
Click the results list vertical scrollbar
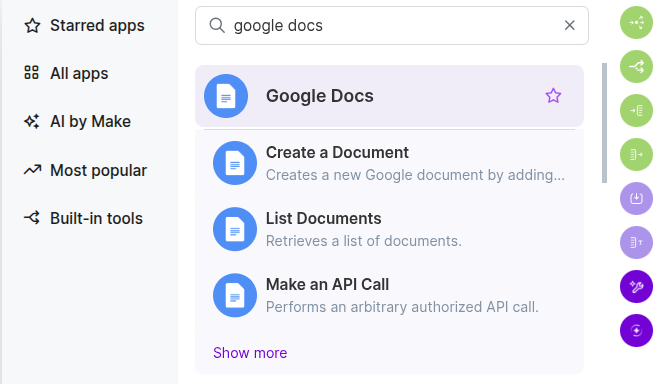[604, 123]
